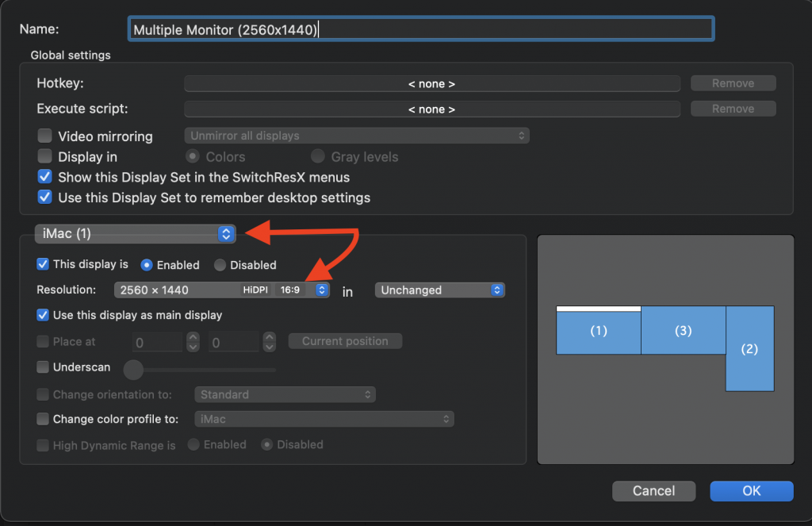Screen dimensions: 812x526
Task: Click Remove button next to Hotkey
Action: [733, 83]
